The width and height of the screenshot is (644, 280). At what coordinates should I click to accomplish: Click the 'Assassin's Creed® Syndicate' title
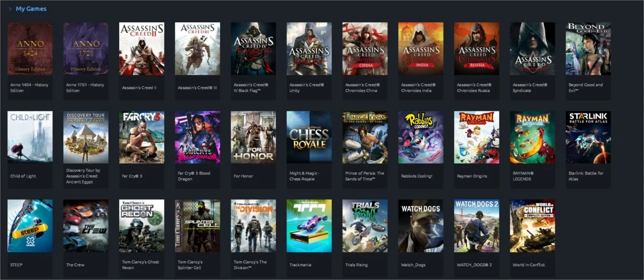(530, 87)
